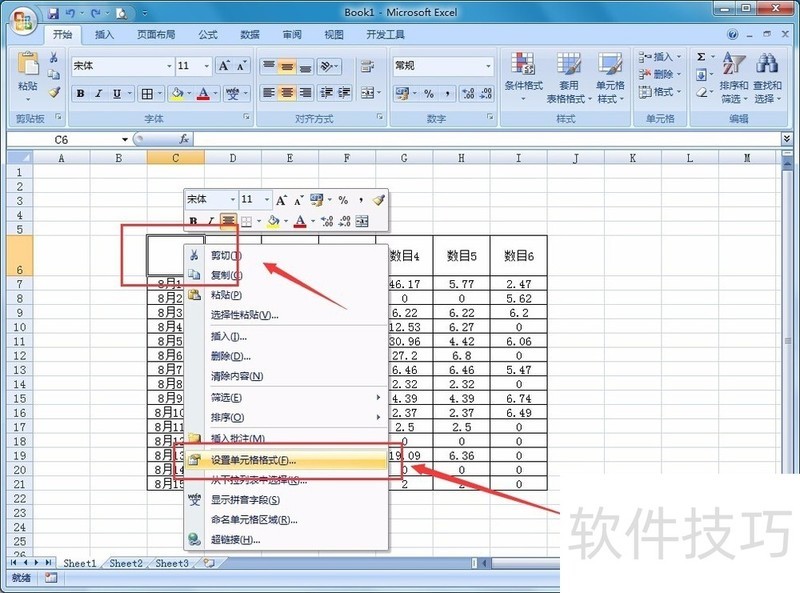Decrease font size in ribbon
The image size is (800, 593).
pos(241,65)
